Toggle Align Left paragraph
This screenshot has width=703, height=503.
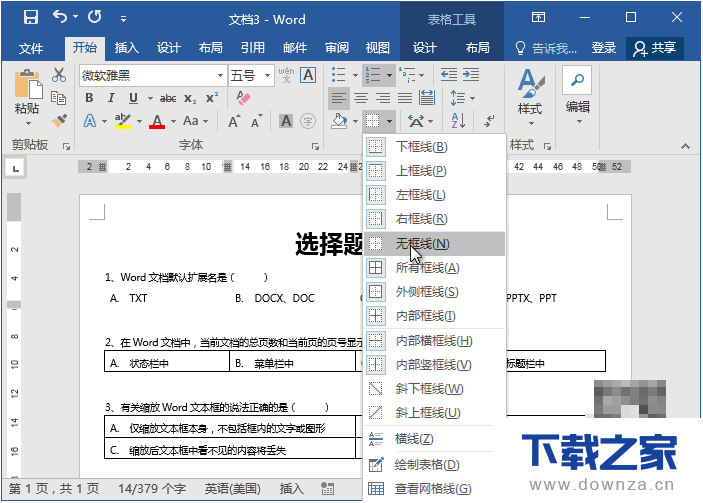339,98
